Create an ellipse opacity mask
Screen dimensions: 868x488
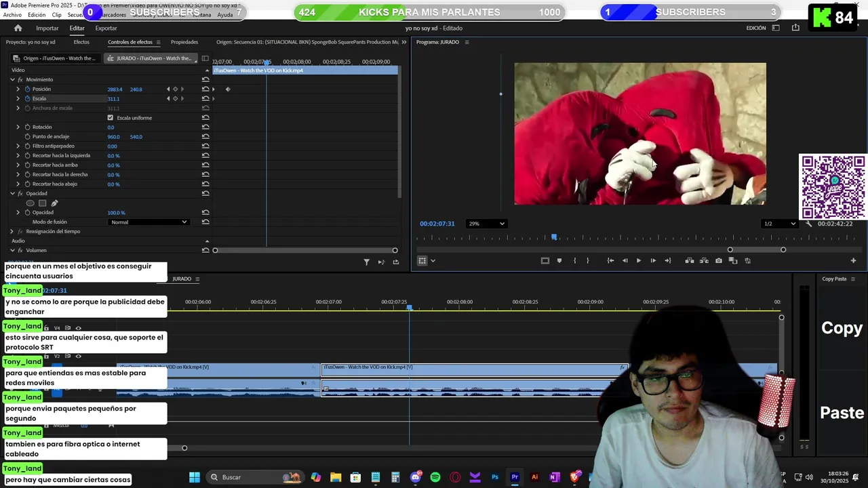coord(30,203)
